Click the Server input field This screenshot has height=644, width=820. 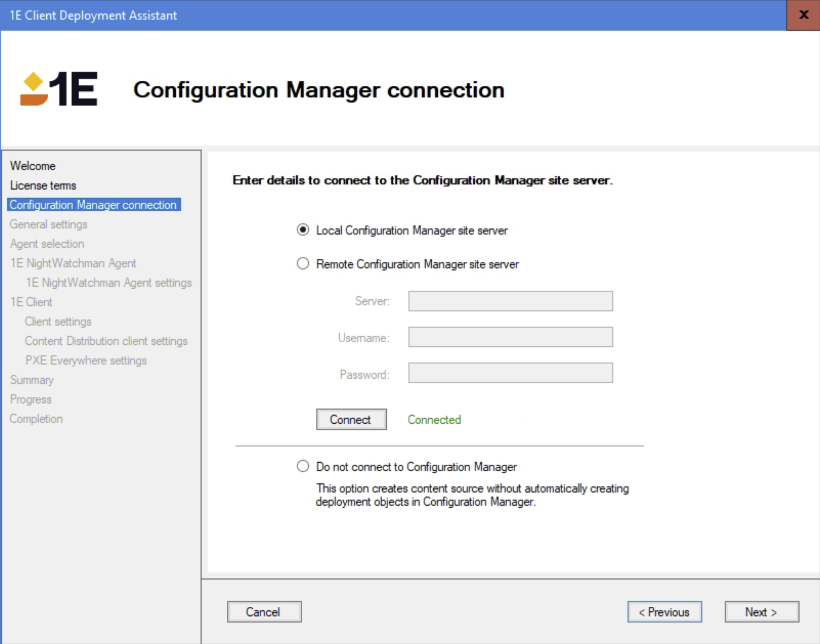coord(510,301)
